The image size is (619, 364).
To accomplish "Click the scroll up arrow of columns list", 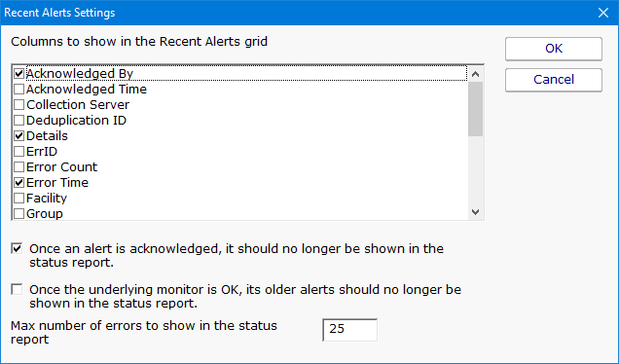I will point(475,74).
